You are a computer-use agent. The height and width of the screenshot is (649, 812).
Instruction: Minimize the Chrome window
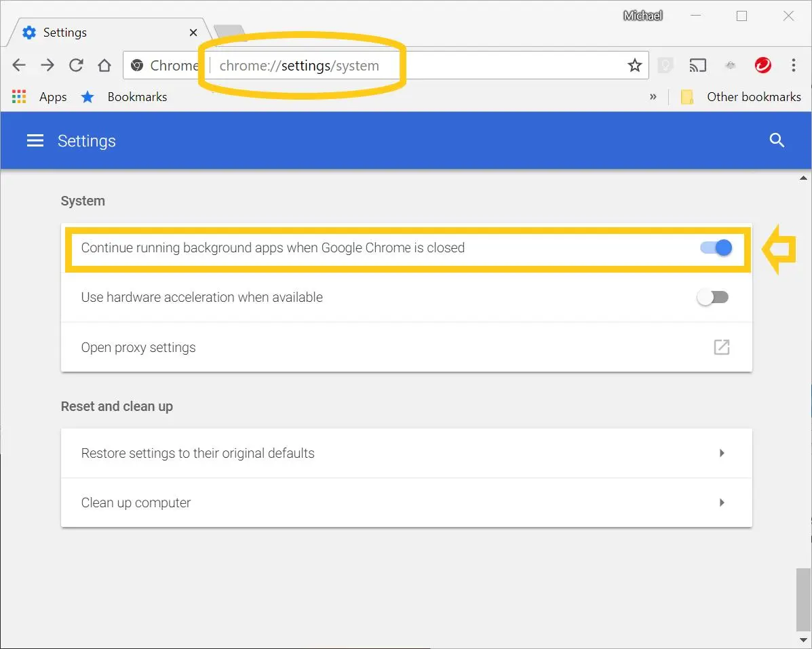(695, 16)
